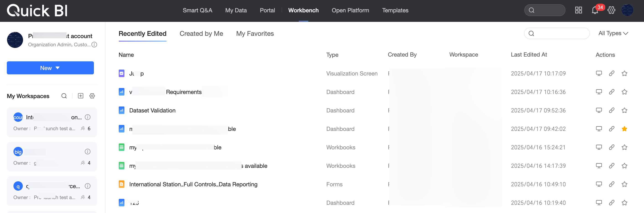Open the 'big' workspace card
This screenshot has width=644, height=213.
pyautogui.click(x=52, y=157)
